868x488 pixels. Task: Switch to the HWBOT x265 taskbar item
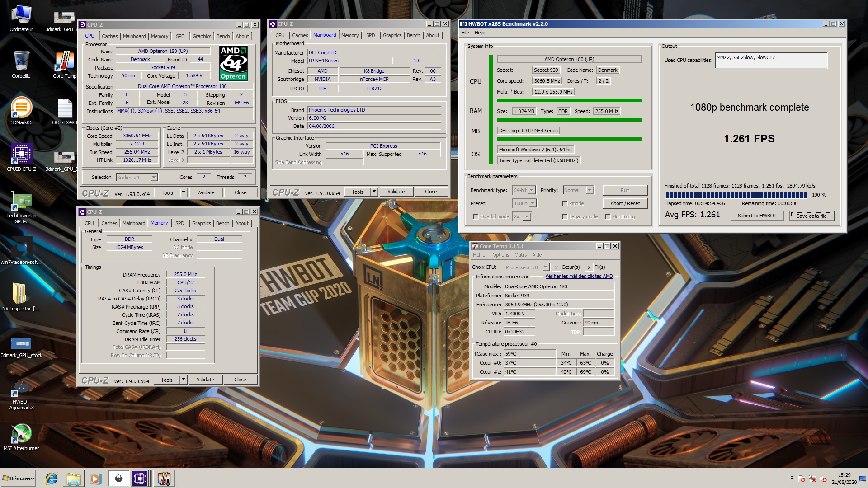[x=118, y=479]
